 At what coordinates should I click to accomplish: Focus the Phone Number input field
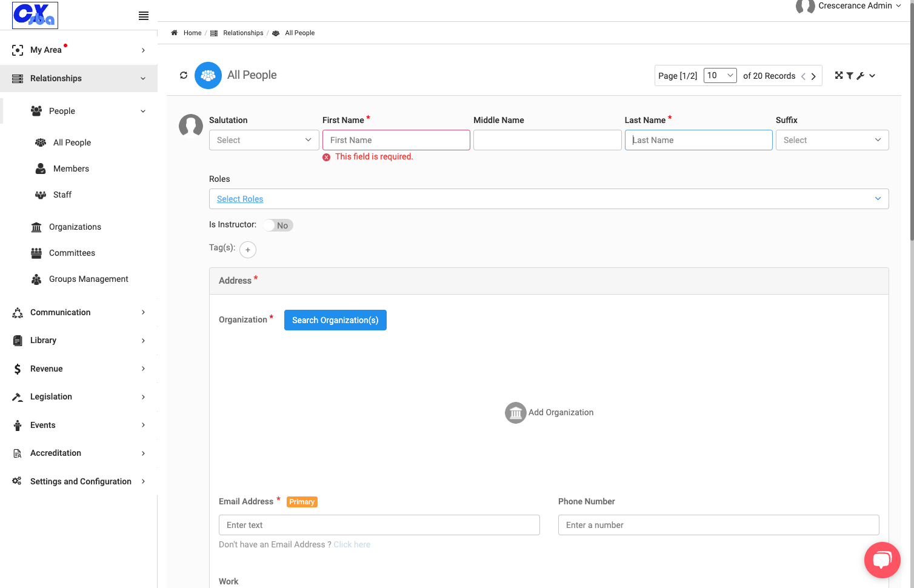click(x=719, y=525)
